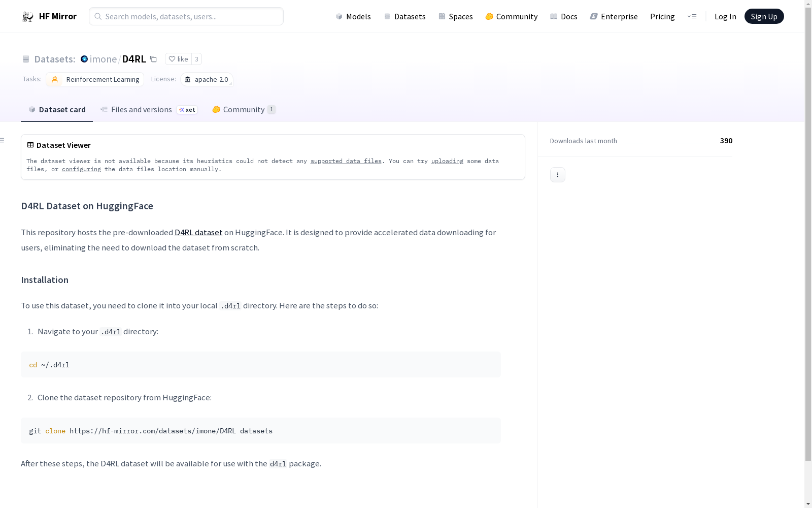Open the supported data files link
812x508 pixels.
[346, 161]
